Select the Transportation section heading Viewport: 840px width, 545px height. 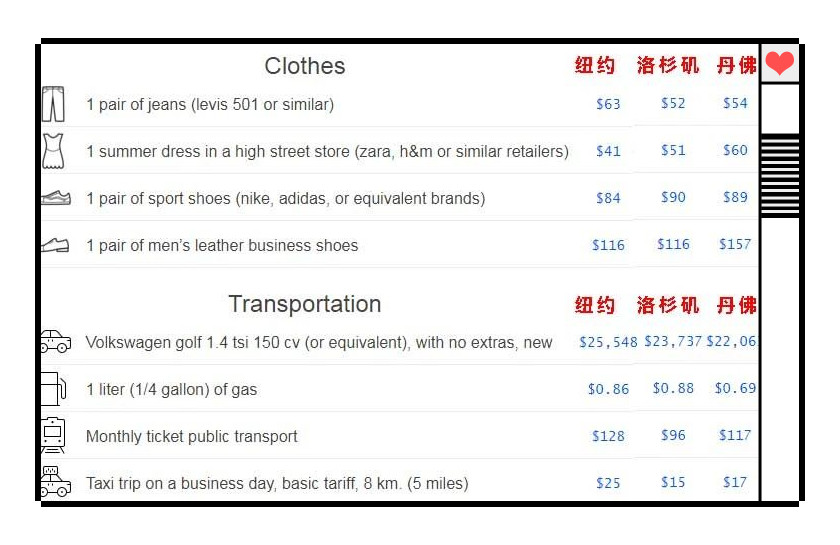305,304
